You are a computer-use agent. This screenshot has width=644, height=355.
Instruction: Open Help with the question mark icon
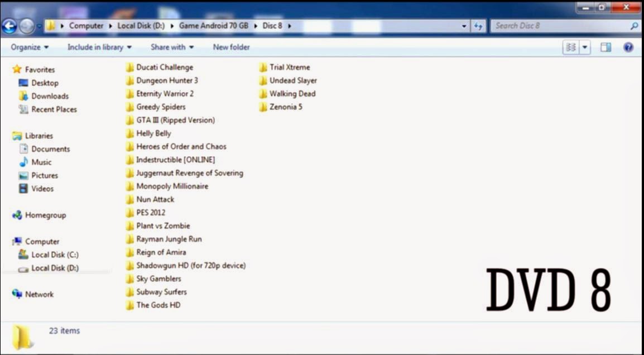point(628,47)
